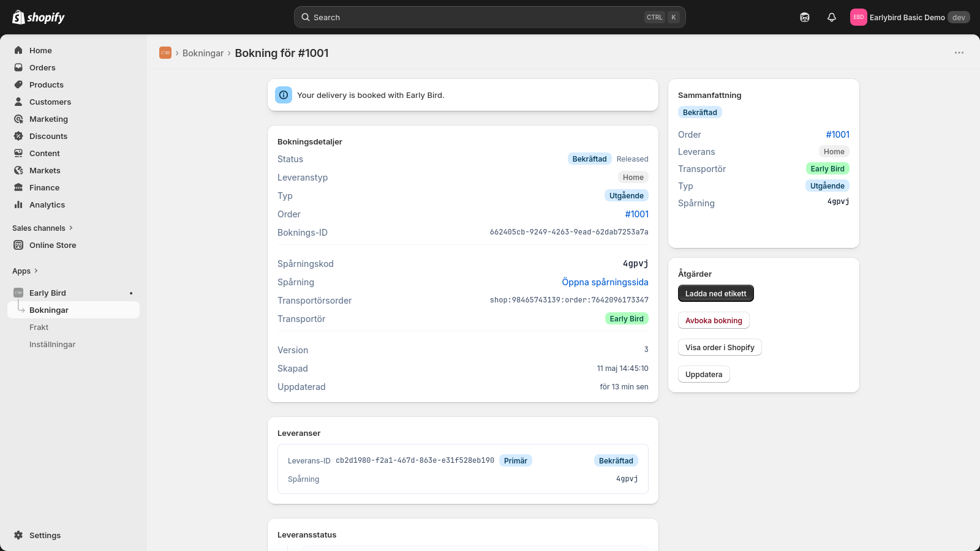
Task: Click the Customers person icon
Action: [18, 102]
